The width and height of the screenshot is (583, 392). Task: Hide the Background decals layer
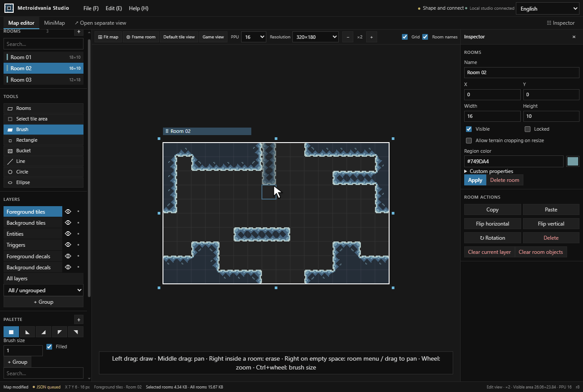click(68, 267)
